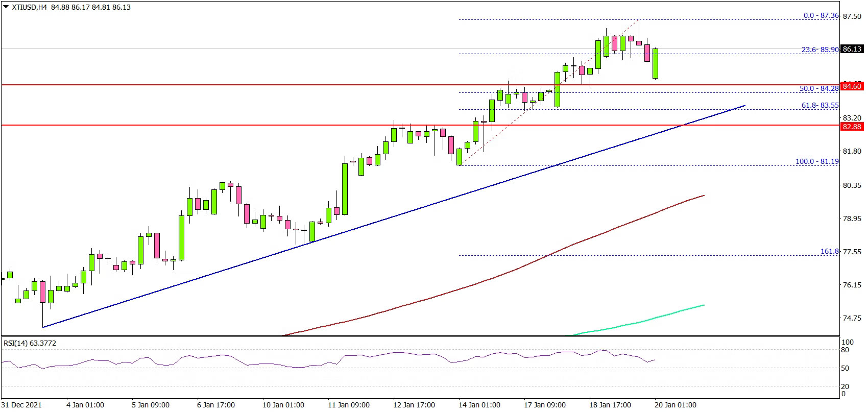
Task: Click the triangle arrow beside XTIUSD,H4
Action: [6, 7]
